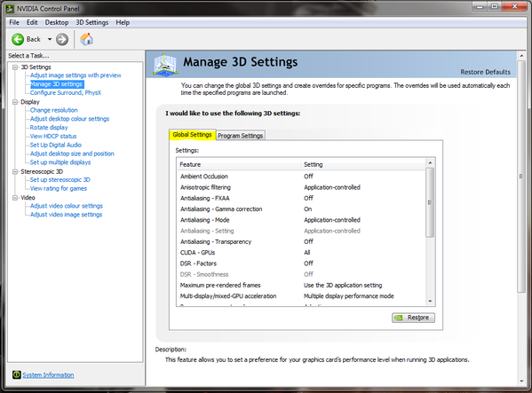Image resolution: width=532 pixels, height=393 pixels.
Task: Click 'Use the 3D application setting' value
Action: pos(343,286)
